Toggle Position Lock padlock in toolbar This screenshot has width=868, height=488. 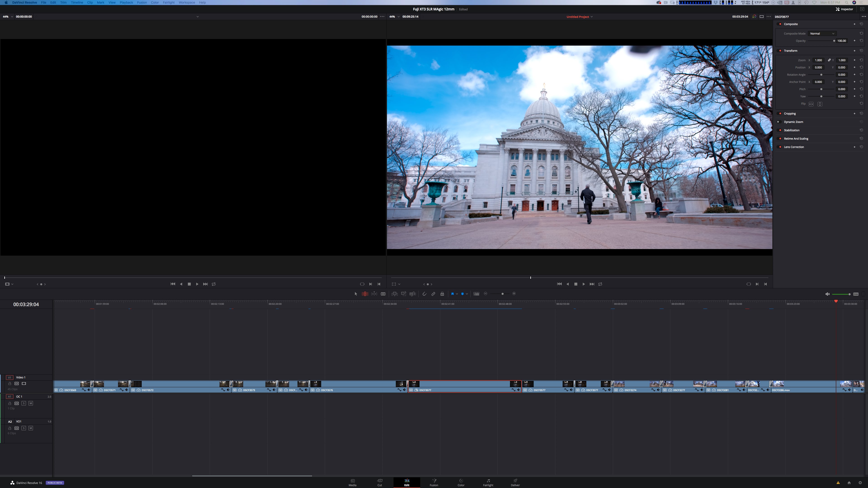pos(442,294)
